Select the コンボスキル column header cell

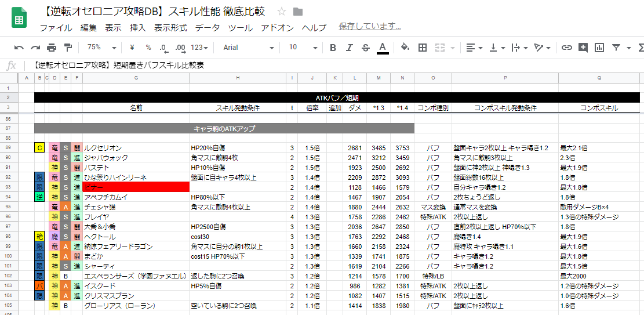pos(599,108)
